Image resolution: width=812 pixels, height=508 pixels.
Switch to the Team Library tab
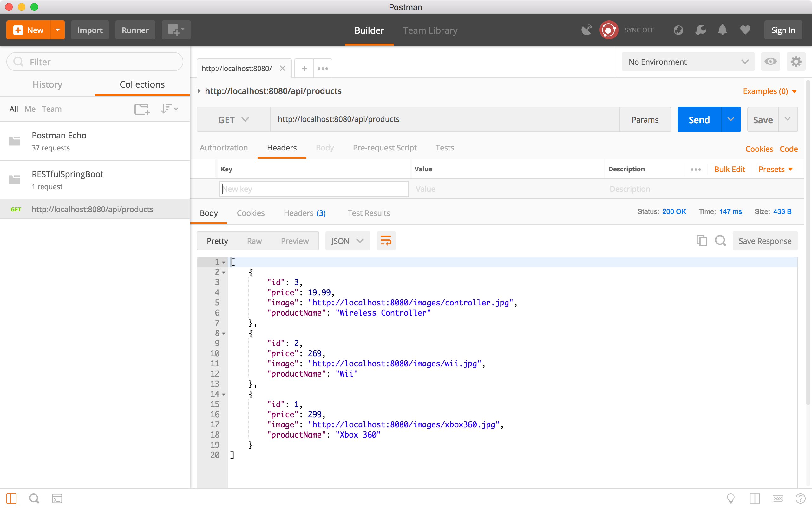pyautogui.click(x=430, y=30)
